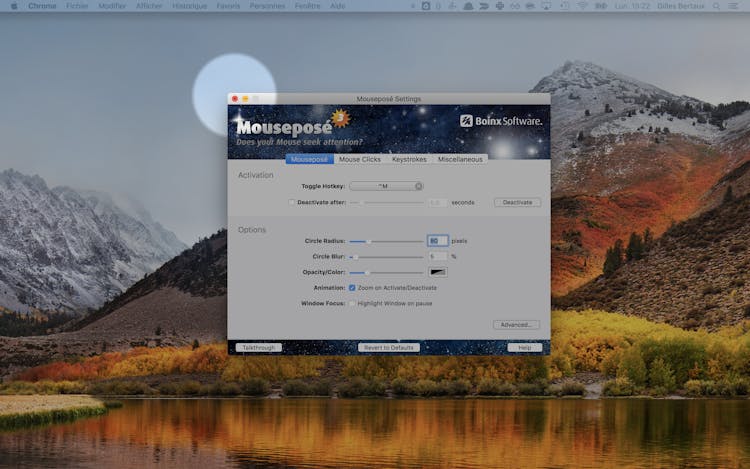Click the Boinx Software logo
750x469 pixels.
[x=501, y=121]
